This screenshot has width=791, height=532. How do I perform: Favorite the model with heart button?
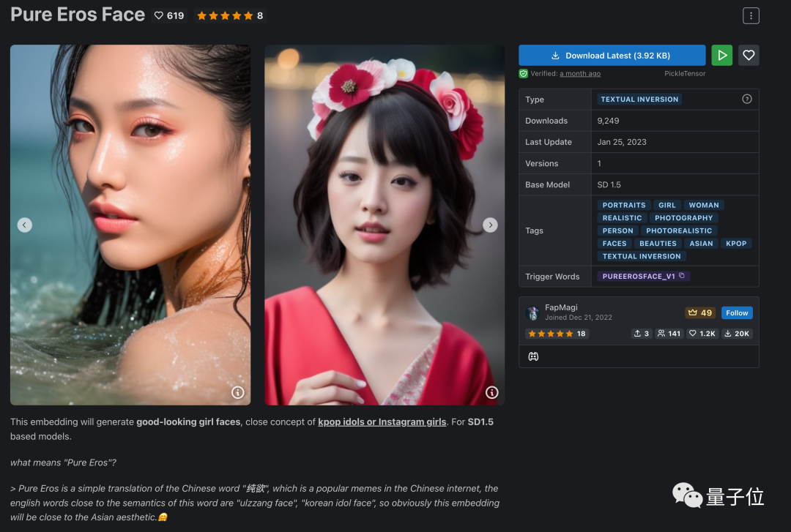point(749,55)
